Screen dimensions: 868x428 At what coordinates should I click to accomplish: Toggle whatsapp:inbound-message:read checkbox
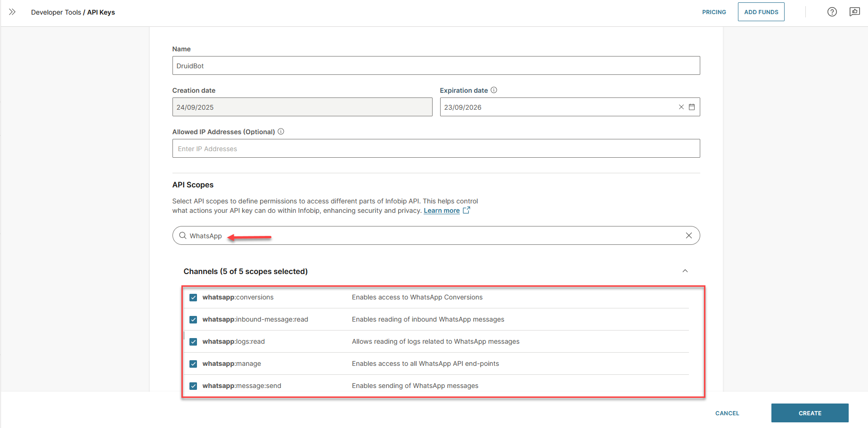coord(193,320)
